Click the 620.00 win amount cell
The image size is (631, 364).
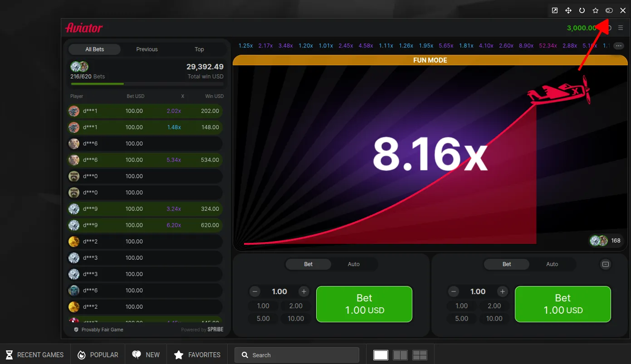(x=210, y=225)
